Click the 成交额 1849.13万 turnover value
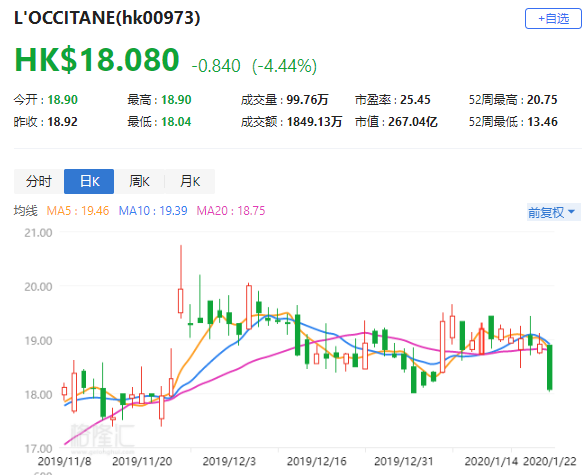 point(292,122)
